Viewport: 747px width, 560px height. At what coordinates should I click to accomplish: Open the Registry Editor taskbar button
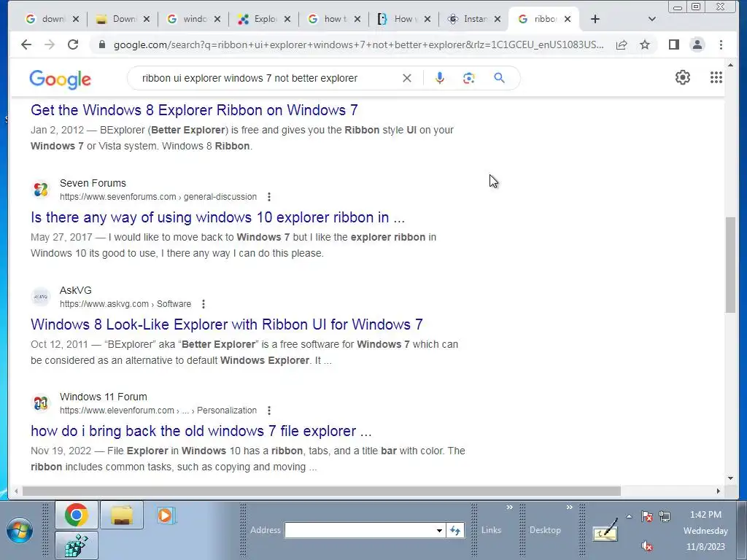coord(76,545)
